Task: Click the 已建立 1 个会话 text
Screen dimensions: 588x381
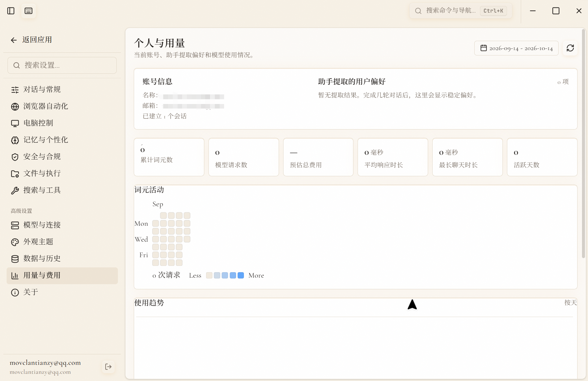Action: coord(165,116)
